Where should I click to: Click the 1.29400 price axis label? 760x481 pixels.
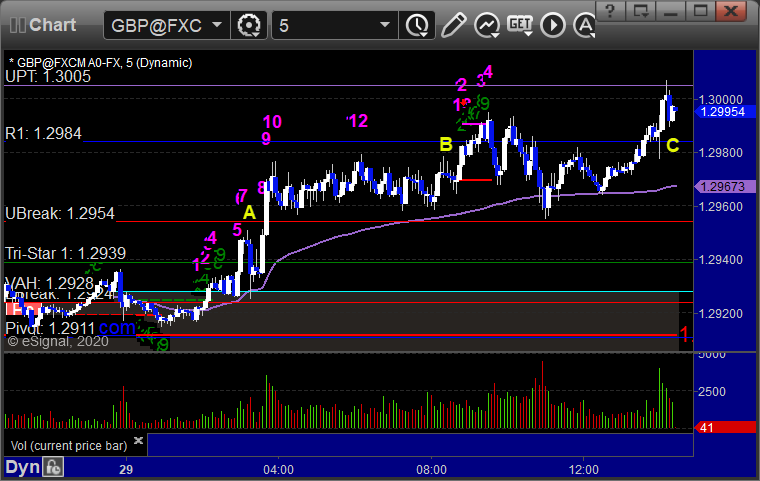[720, 260]
